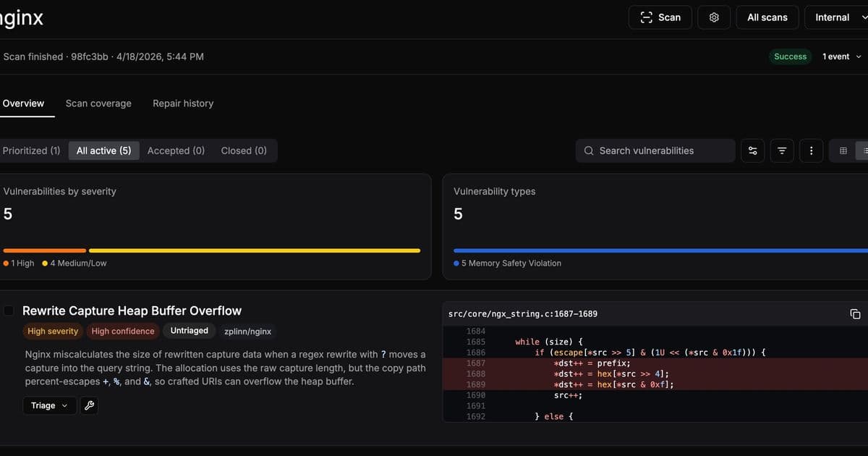The image size is (868, 456).
Task: Click the scan icon inside Scan button
Action: (x=647, y=17)
